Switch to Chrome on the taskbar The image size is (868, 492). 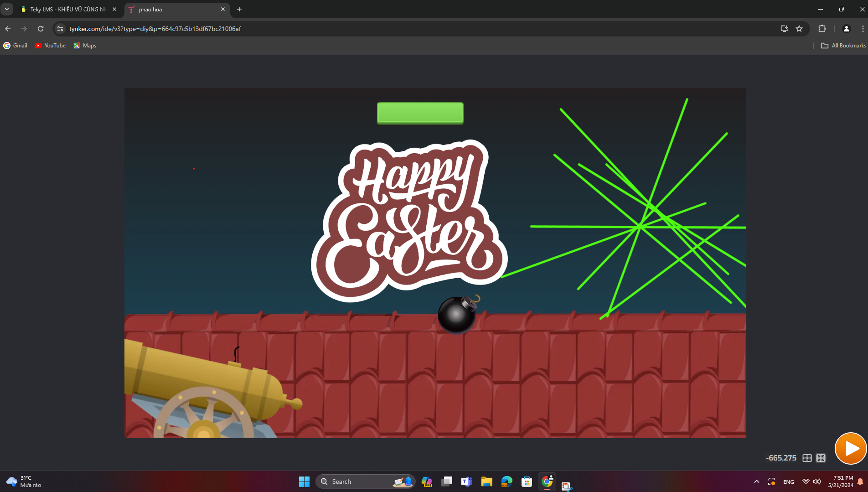[x=547, y=482]
